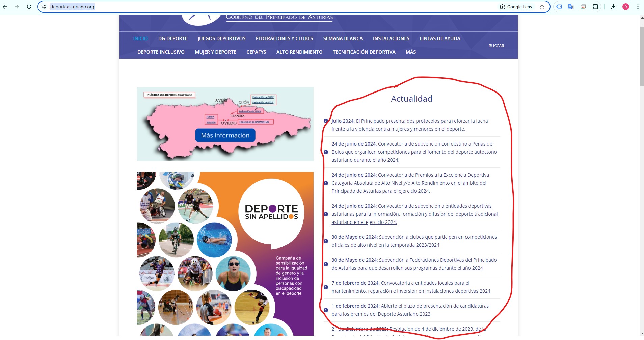
Task: Open the Chrome tabs extension icon
Action: pos(583,7)
